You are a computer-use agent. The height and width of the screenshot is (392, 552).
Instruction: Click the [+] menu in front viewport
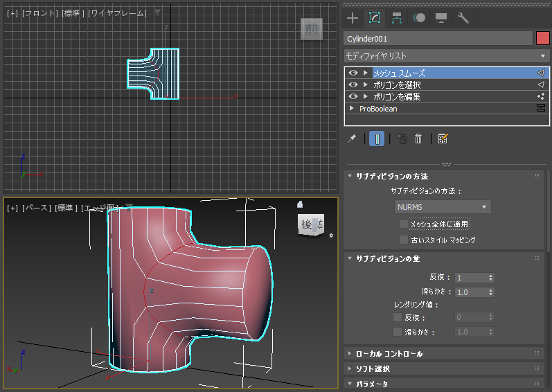click(12, 13)
